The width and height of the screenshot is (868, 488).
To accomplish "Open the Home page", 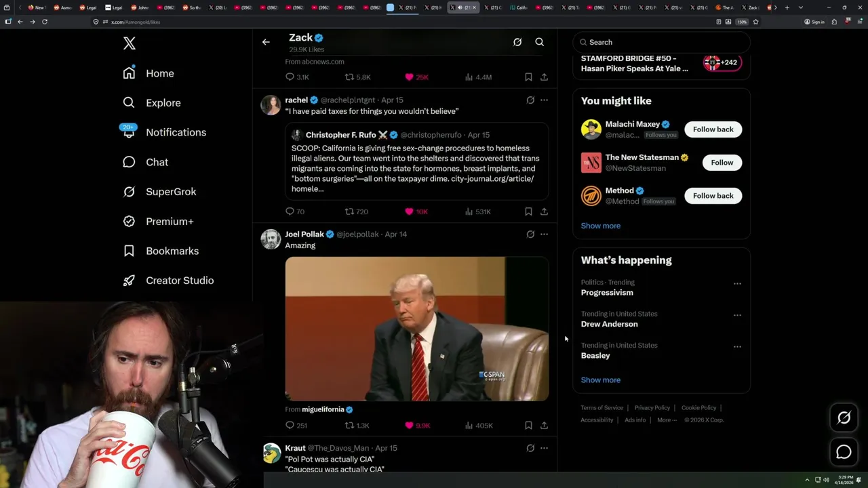I will pyautogui.click(x=149, y=73).
